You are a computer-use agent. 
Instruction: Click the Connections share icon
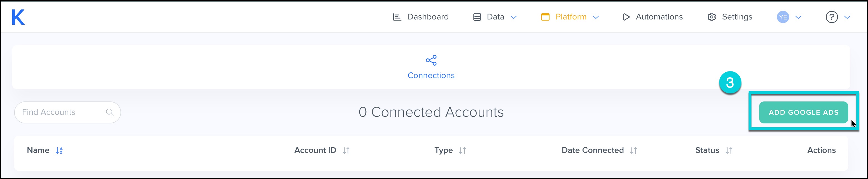(431, 60)
